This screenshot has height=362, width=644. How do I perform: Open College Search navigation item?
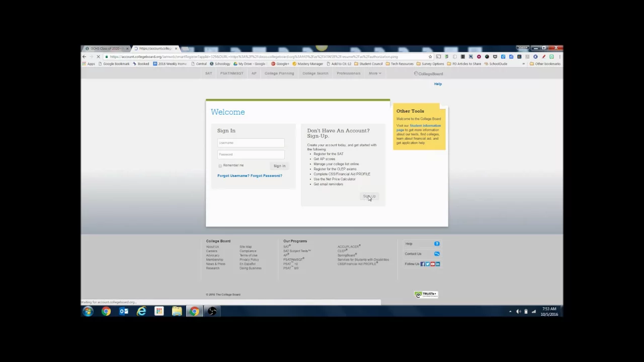pyautogui.click(x=315, y=73)
